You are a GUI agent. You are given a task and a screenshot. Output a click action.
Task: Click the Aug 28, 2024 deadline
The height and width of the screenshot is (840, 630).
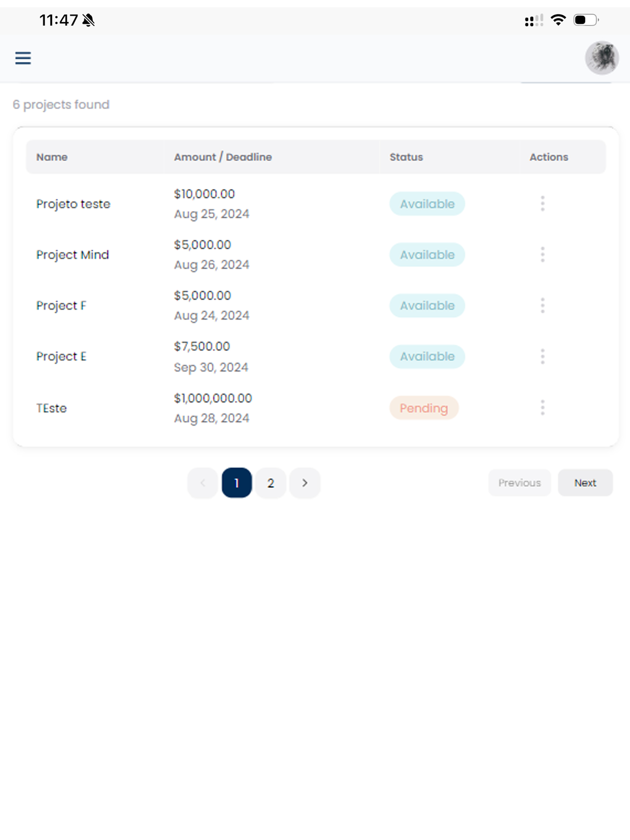click(x=212, y=418)
